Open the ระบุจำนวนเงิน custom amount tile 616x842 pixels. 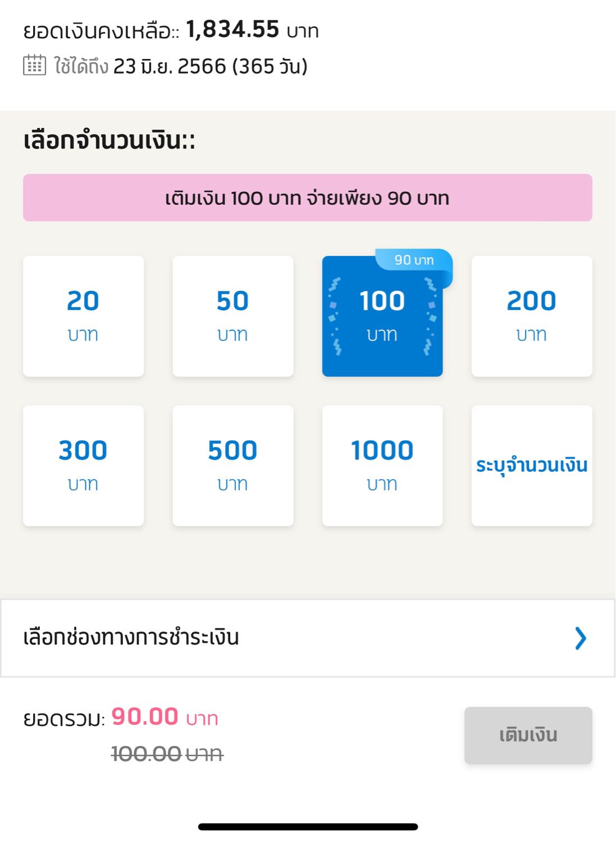point(532,465)
